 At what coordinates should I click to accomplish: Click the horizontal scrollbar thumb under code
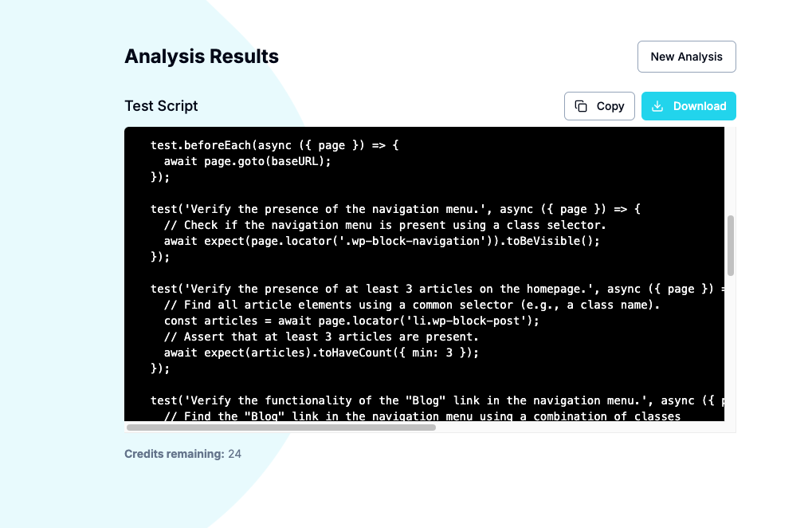click(281, 428)
